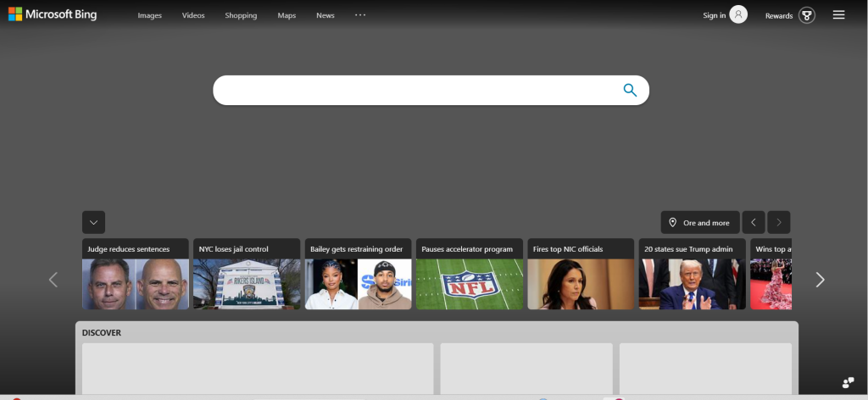
Task: Focus the Bing search input field
Action: pos(418,90)
